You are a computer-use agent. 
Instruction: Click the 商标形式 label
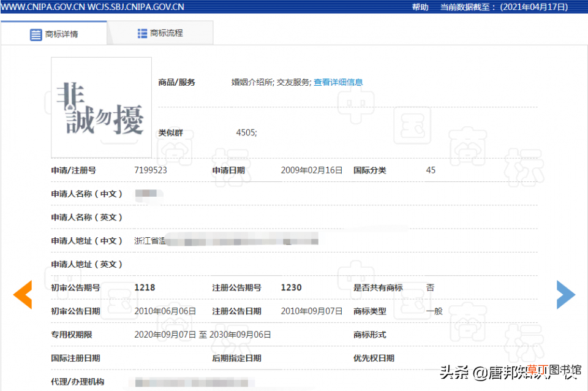tap(370, 335)
